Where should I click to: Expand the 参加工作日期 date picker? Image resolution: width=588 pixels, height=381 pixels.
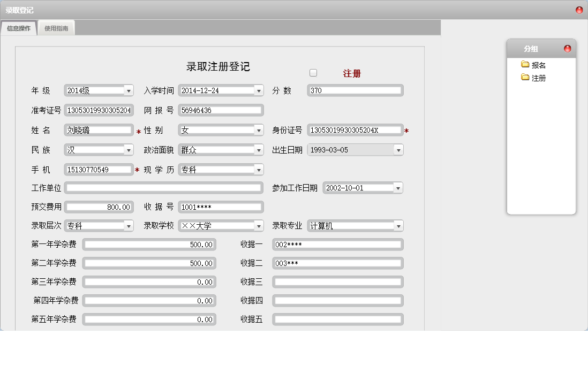point(398,188)
